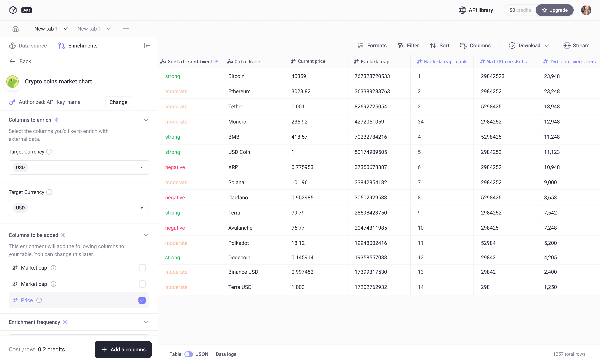Screen dimensions: 600x364
Task: Collapse the Columns to be added section
Action: point(146,235)
